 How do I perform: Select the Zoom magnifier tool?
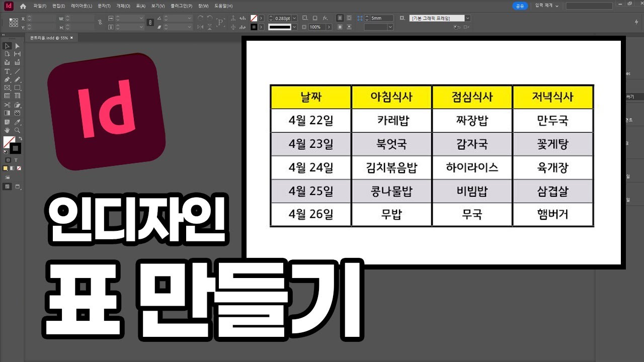[x=17, y=130]
